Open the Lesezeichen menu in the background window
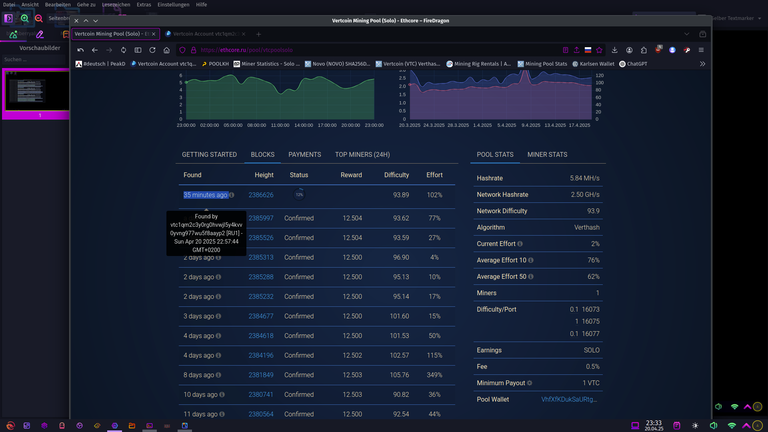This screenshot has width=768, height=432. pos(116,4)
